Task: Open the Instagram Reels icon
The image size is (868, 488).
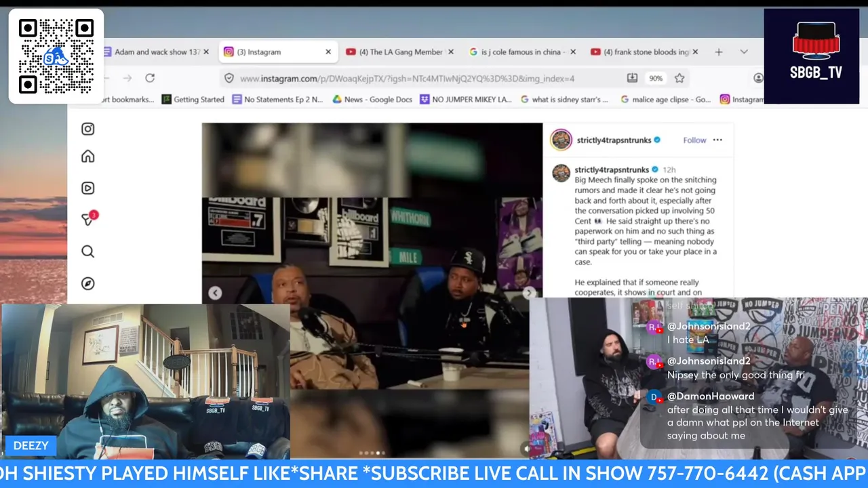Action: [87, 188]
